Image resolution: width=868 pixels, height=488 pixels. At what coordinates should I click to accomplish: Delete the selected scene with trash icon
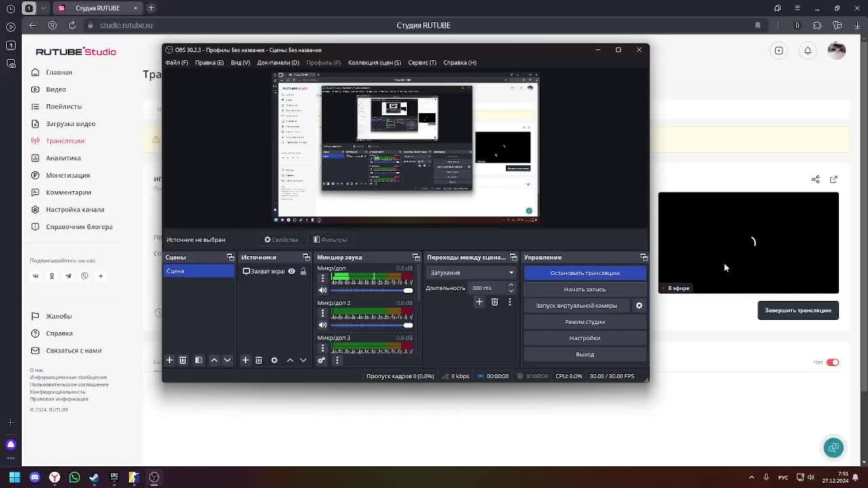click(x=182, y=360)
